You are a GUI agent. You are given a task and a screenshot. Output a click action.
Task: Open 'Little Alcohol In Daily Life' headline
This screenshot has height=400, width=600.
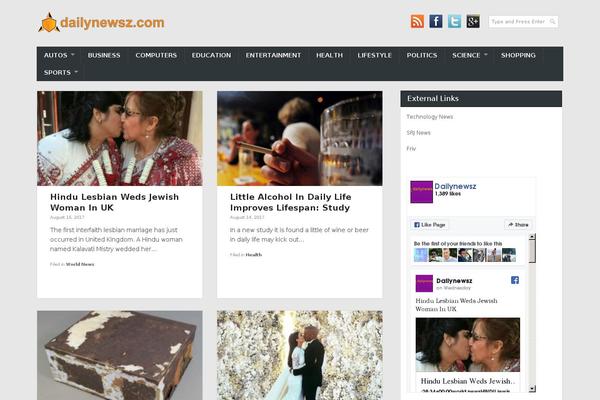290,202
